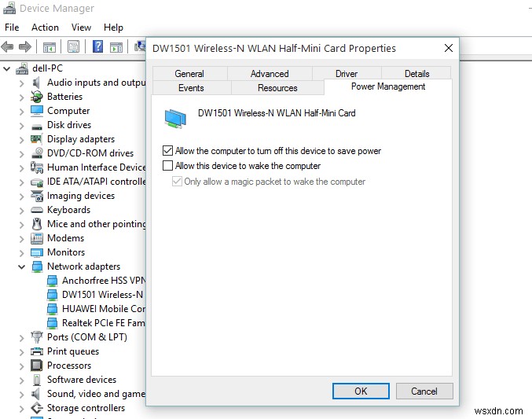This screenshot has width=532, height=419.
Task: Switch to the General tab
Action: (x=189, y=73)
